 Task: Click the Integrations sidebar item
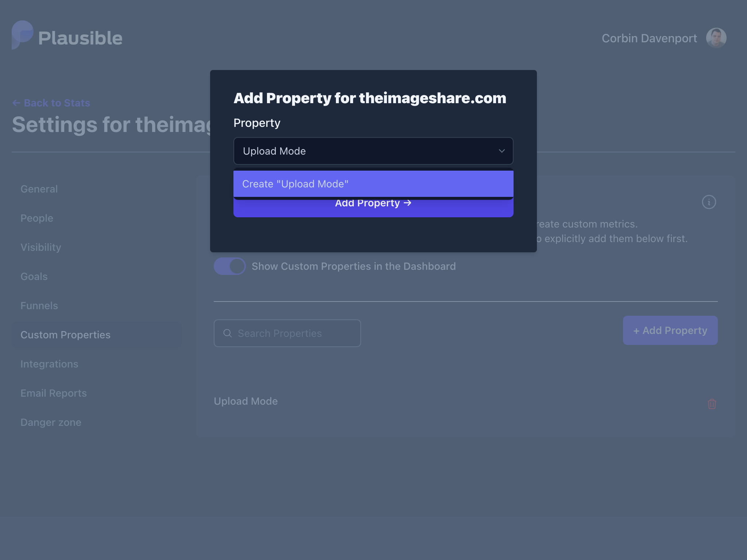click(49, 363)
